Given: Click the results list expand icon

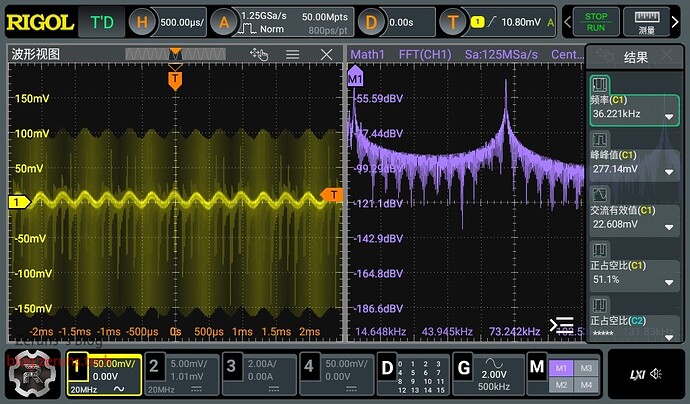Looking at the screenshot, I should pyautogui.click(x=563, y=325).
